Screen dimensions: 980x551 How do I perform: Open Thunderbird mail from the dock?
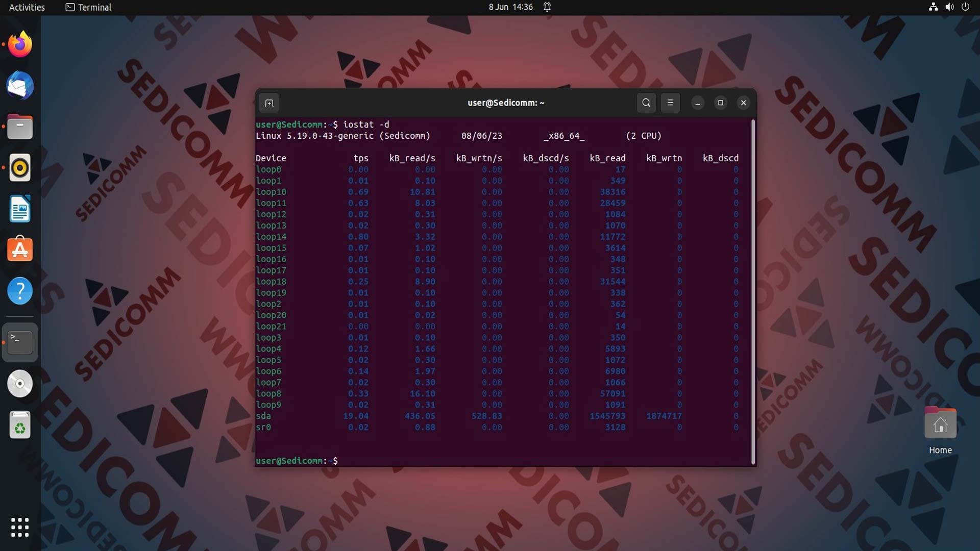click(x=20, y=85)
